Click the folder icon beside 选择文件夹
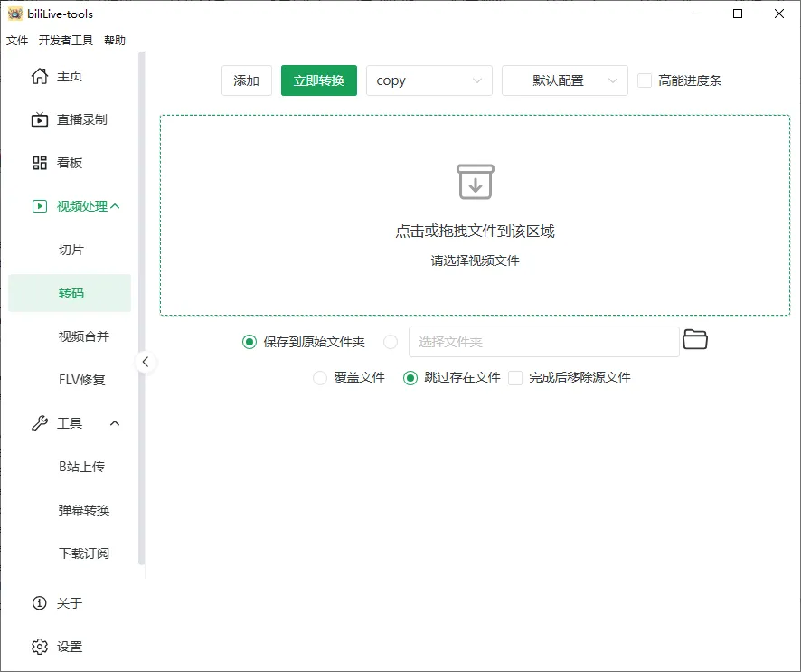Screen dimensions: 801x672 (x=695, y=341)
